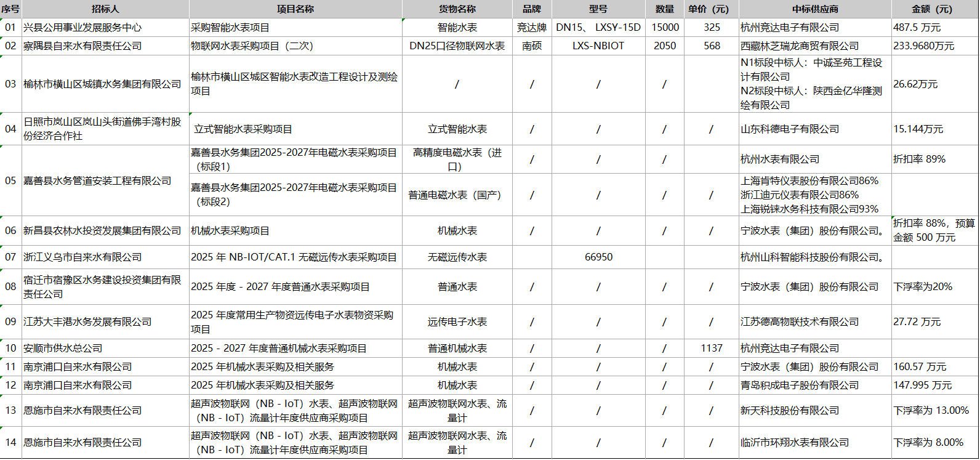Click the 序号 header cell
This screenshot has width=980, height=460.
11,9
